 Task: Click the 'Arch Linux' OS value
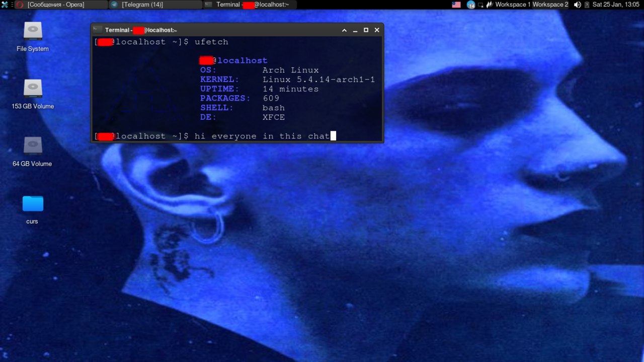(x=290, y=70)
